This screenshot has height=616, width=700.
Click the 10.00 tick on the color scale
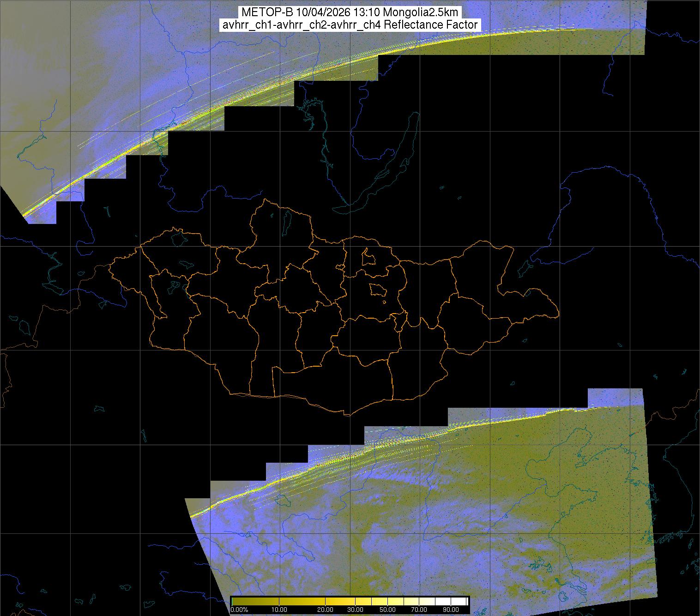[x=279, y=610]
